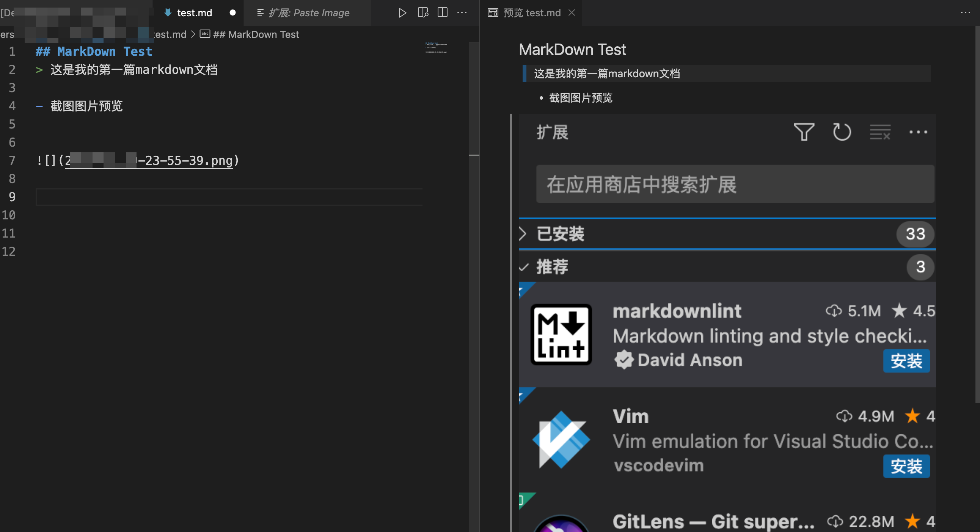Open editor more actions ellipsis
Screen dimensions: 980x532
[462, 13]
